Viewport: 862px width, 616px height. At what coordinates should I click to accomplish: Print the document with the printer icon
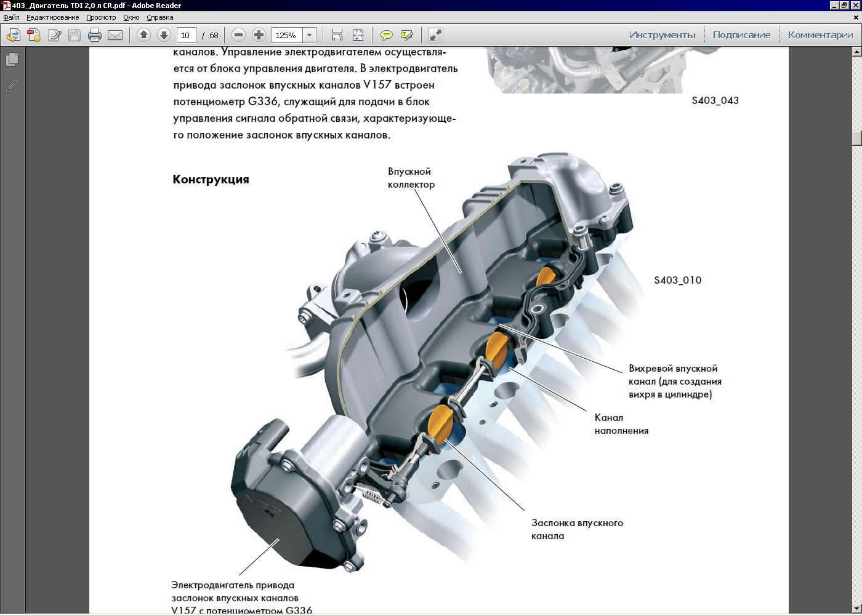95,35
